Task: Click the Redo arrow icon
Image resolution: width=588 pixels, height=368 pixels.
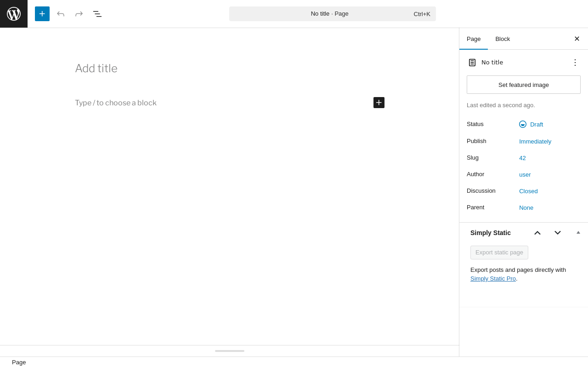Action: (79, 14)
